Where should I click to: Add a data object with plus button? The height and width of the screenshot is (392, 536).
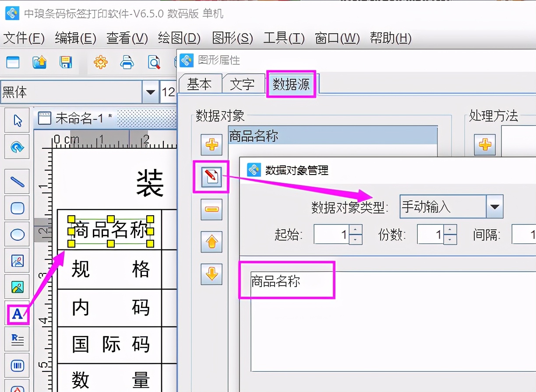[x=212, y=144]
